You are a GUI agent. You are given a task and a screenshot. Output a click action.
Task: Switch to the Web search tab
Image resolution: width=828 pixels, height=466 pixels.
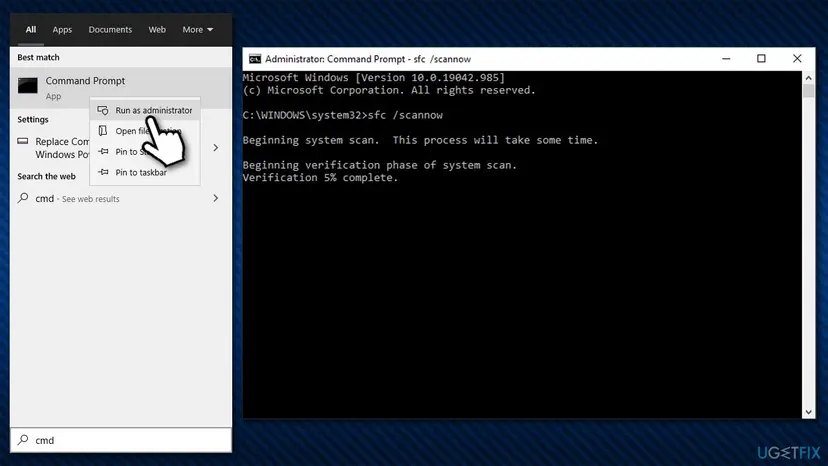pyautogui.click(x=157, y=30)
